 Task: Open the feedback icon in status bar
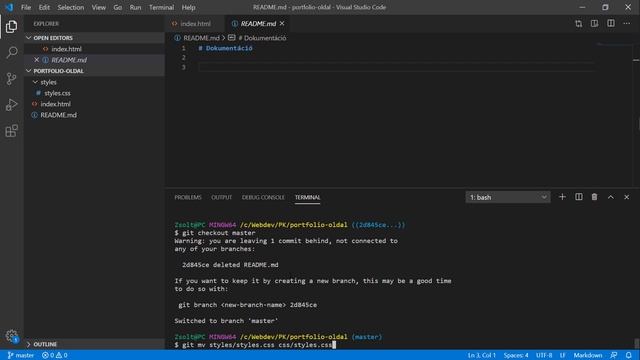point(613,355)
